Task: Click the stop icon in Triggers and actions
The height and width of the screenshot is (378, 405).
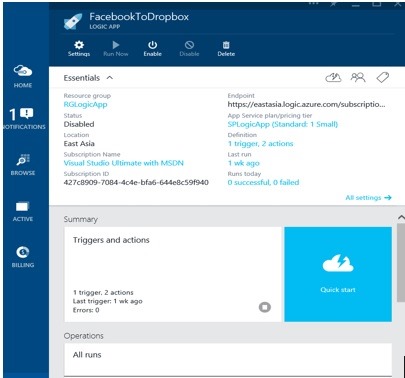Action: (x=265, y=307)
